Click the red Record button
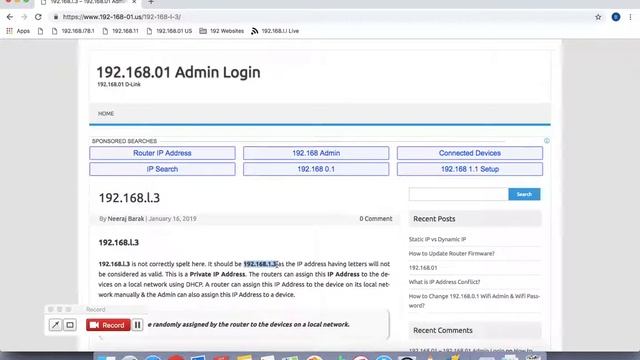The width and height of the screenshot is (640, 360). point(108,325)
